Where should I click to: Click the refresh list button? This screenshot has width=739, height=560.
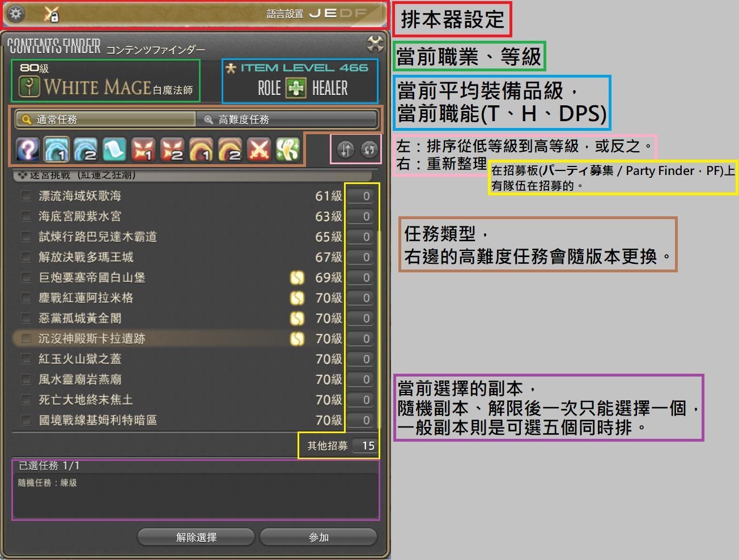[369, 149]
